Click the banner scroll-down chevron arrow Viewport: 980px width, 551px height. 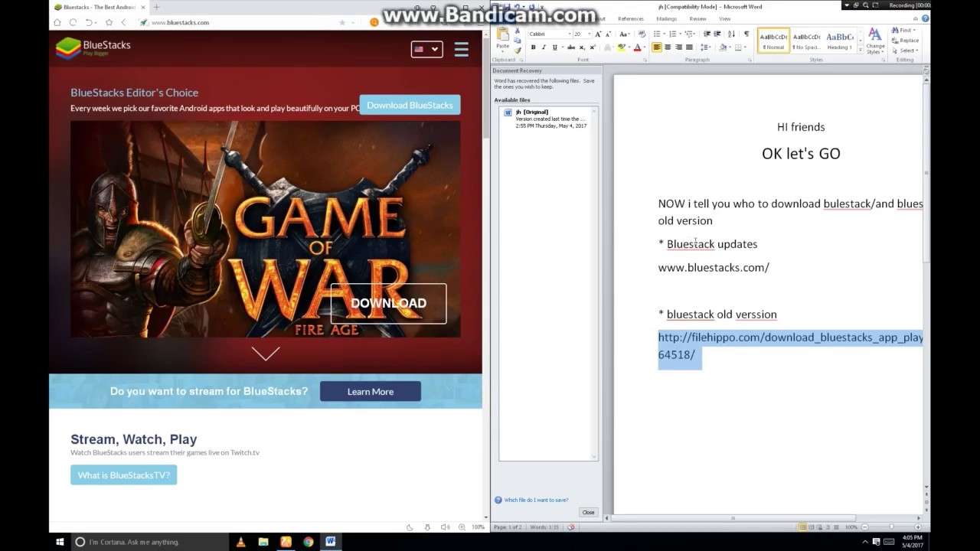(x=266, y=354)
